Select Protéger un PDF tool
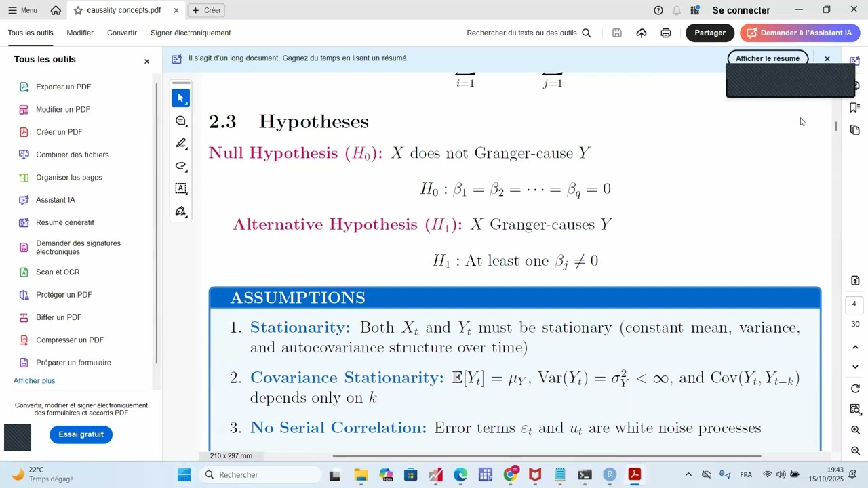 (64, 295)
